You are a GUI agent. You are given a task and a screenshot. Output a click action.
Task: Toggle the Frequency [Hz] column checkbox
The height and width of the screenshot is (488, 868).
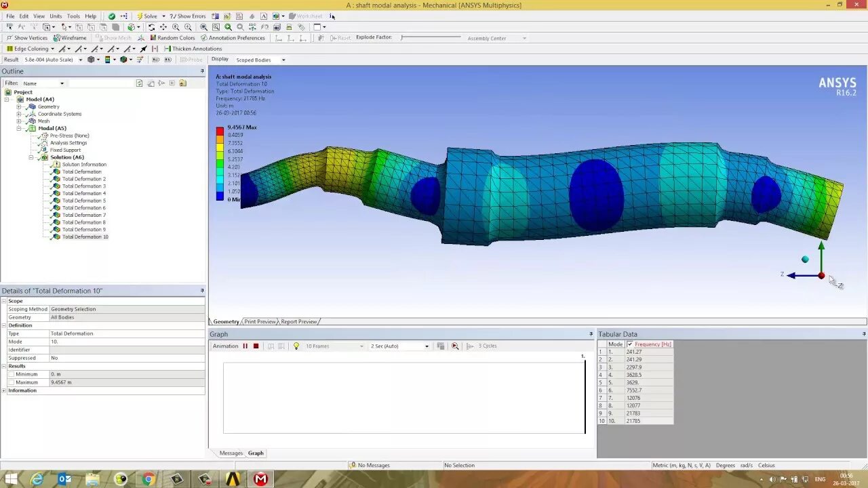pyautogui.click(x=630, y=344)
